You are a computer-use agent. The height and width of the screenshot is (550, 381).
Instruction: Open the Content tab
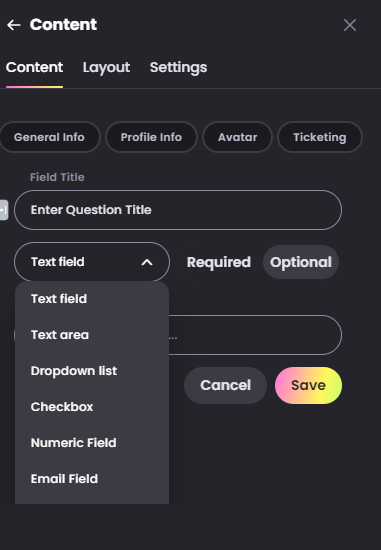pos(34,67)
